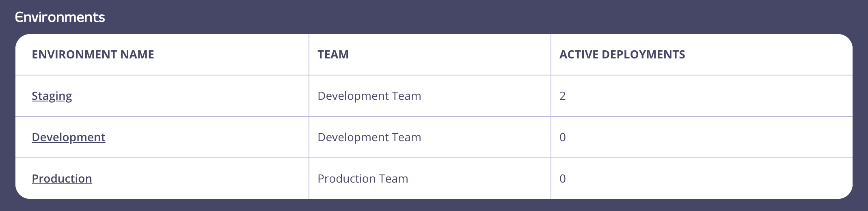The height and width of the screenshot is (211, 868).
Task: Open the environment owned by Production Team
Action: pyautogui.click(x=62, y=179)
